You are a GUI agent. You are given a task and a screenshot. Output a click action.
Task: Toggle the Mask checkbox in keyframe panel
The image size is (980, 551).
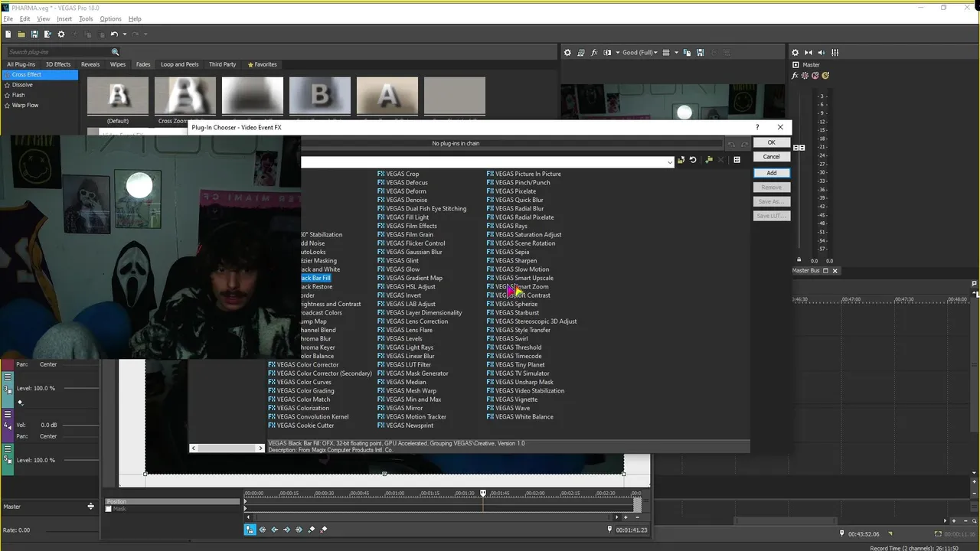pos(109,509)
